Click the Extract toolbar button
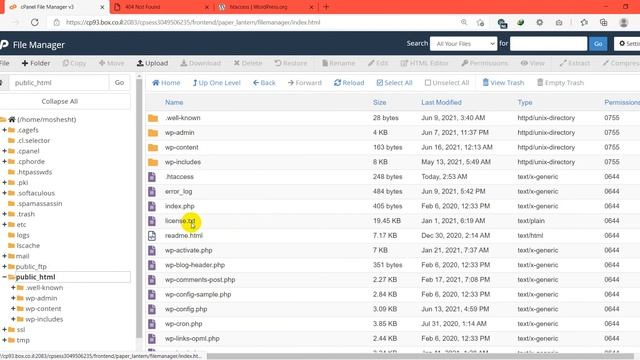 coord(575,63)
